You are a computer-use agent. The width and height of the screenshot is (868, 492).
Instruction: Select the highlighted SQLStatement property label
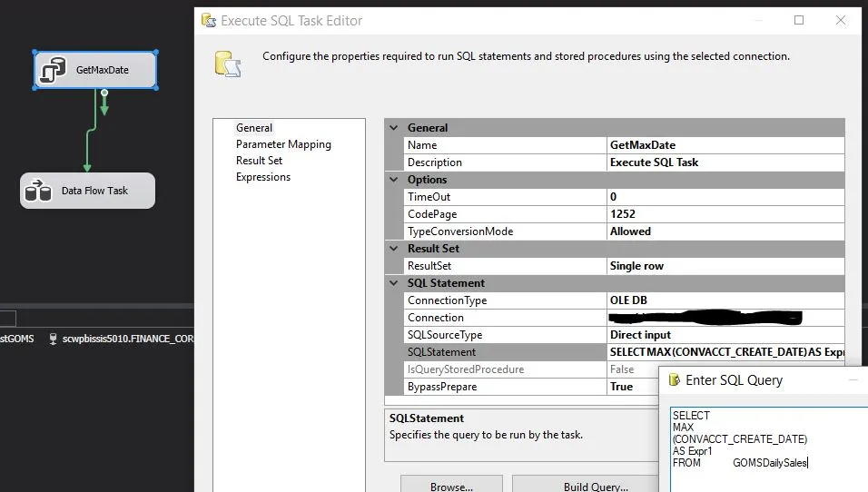[442, 352]
